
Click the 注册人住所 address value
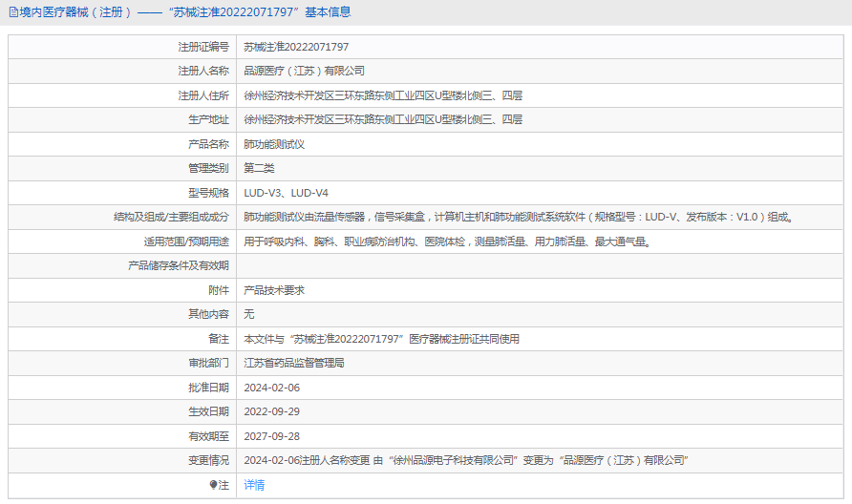pos(383,95)
